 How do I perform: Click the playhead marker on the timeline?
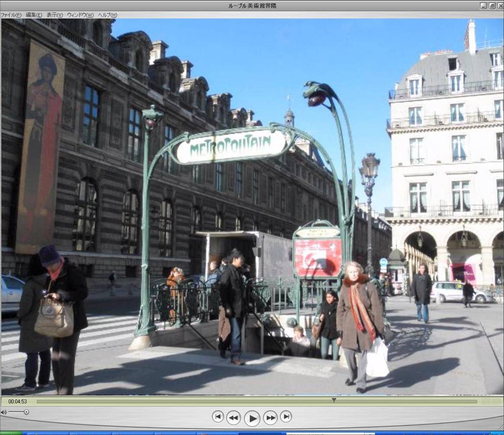[334, 400]
